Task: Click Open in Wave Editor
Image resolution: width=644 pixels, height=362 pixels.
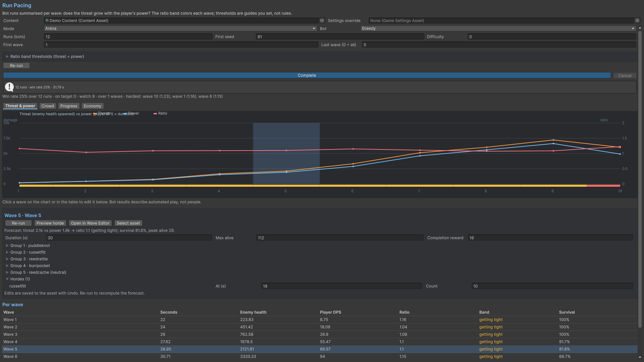Action: (x=90, y=223)
